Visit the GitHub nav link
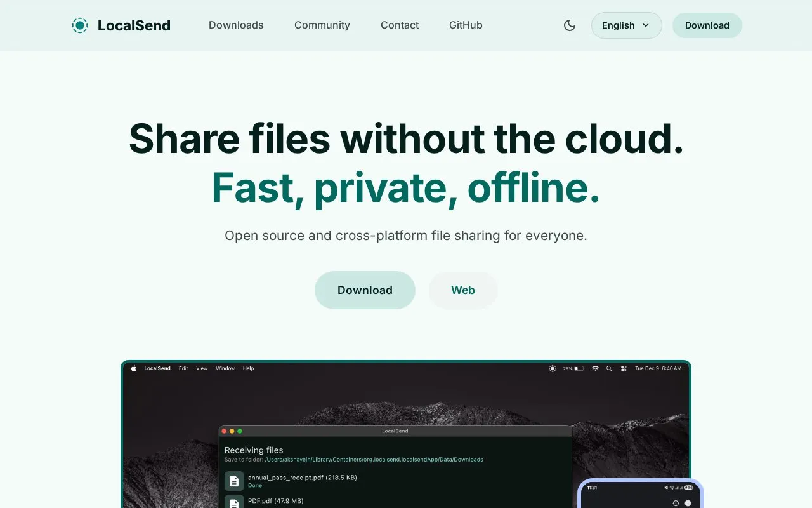 [x=466, y=25]
